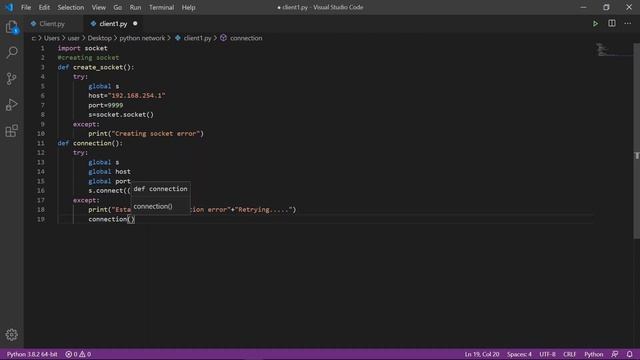Viewport: 640px width, 360px height.
Task: Click Python file icon in breadcrumb
Action: point(178,38)
